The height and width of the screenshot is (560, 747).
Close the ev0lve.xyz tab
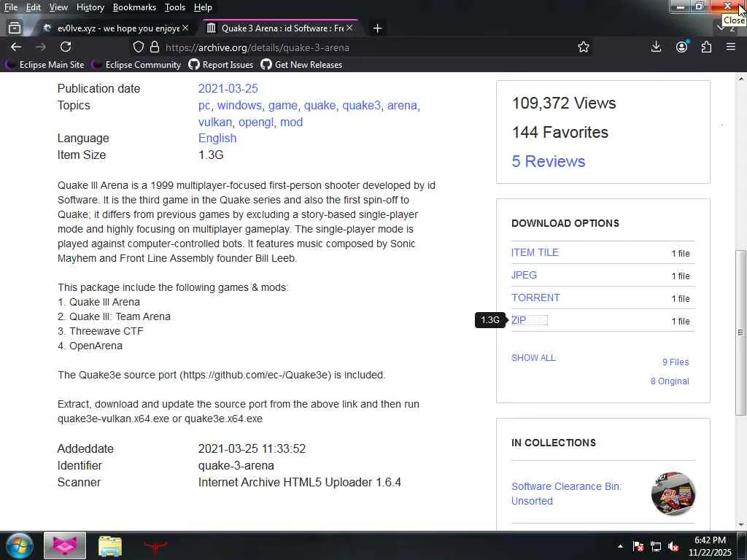click(x=185, y=28)
